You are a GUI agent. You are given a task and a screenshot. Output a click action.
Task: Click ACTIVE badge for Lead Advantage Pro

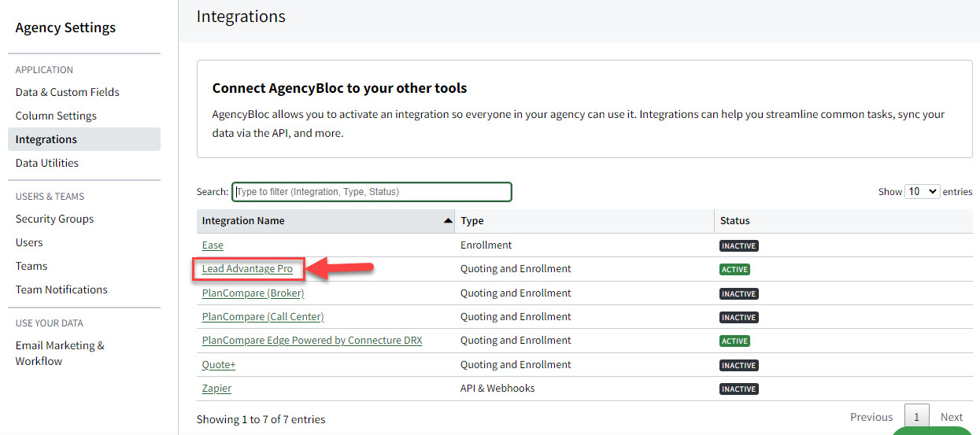[x=734, y=270]
